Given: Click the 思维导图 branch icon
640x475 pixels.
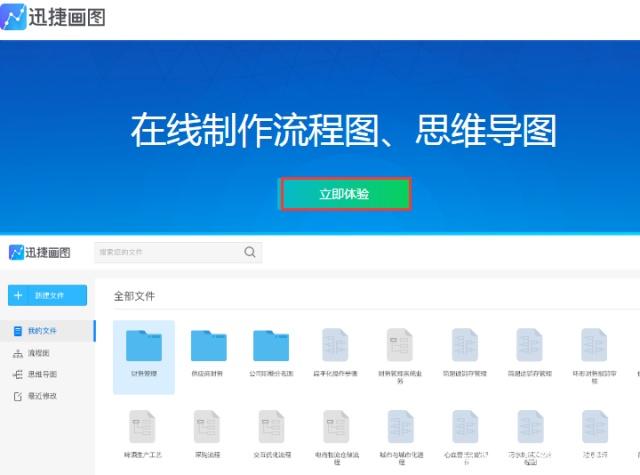Looking at the screenshot, I should point(18,374).
